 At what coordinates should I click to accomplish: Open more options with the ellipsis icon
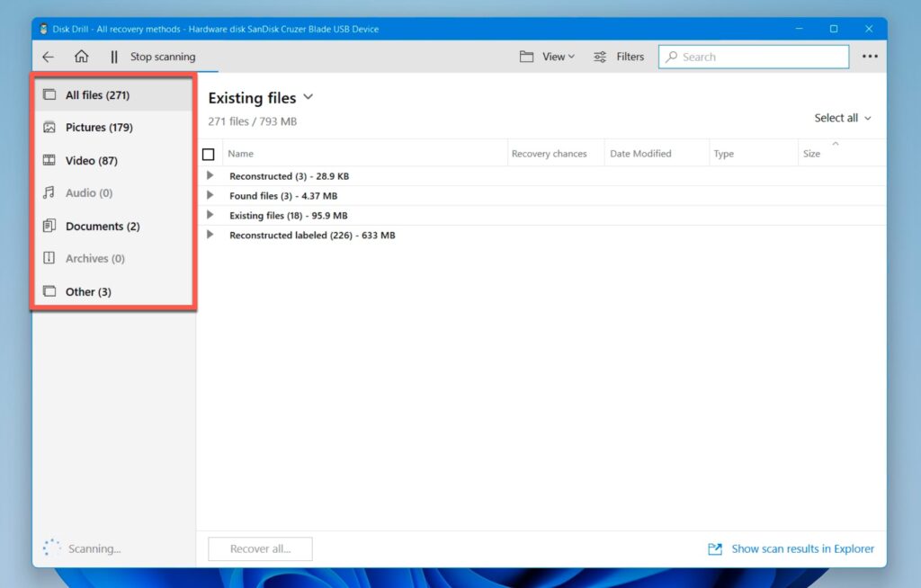coord(869,56)
